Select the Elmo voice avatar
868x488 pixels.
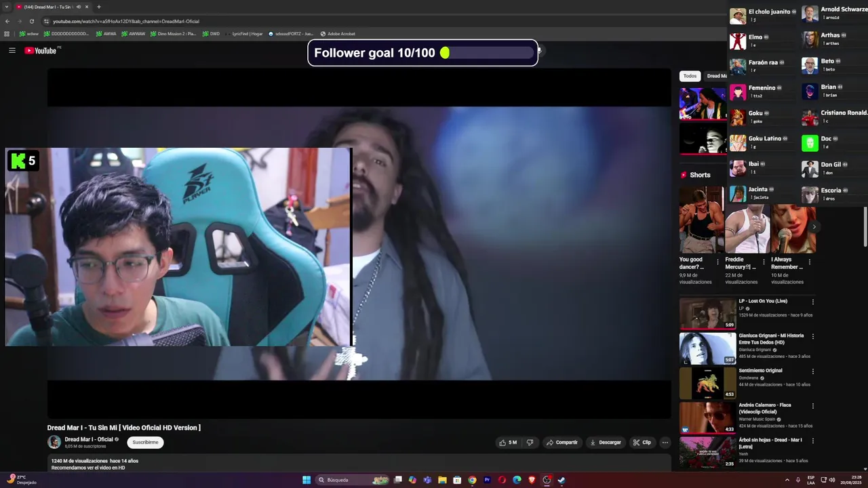738,41
